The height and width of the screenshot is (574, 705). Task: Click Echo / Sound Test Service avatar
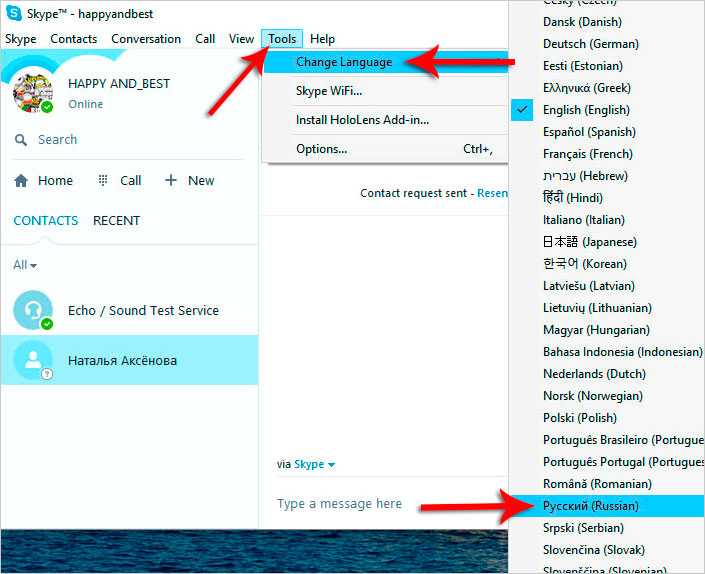(33, 310)
